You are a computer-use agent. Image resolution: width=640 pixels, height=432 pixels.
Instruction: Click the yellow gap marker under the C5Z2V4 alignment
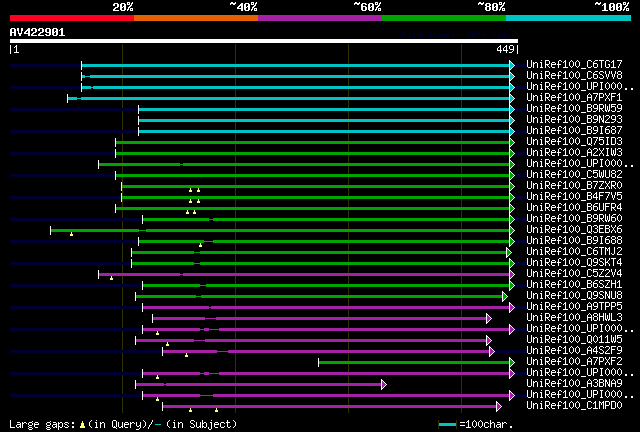point(111,278)
